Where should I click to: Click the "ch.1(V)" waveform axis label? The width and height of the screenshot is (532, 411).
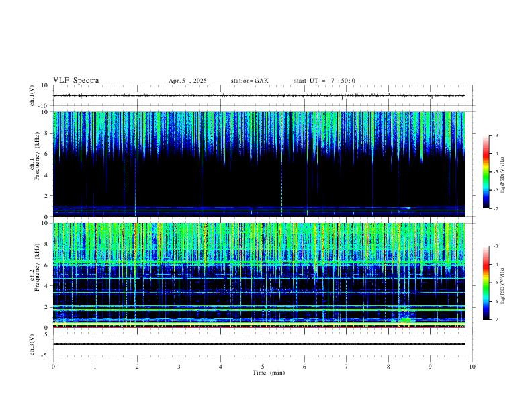pos(32,95)
